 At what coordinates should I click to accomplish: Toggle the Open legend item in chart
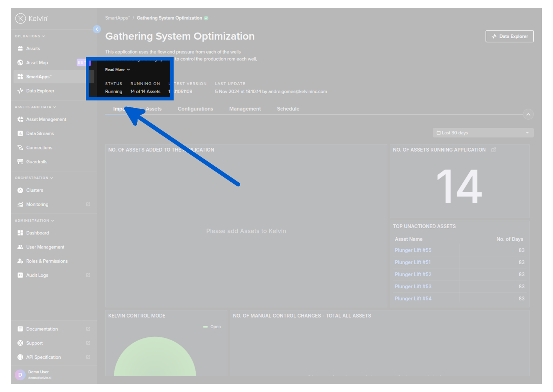coord(212,327)
